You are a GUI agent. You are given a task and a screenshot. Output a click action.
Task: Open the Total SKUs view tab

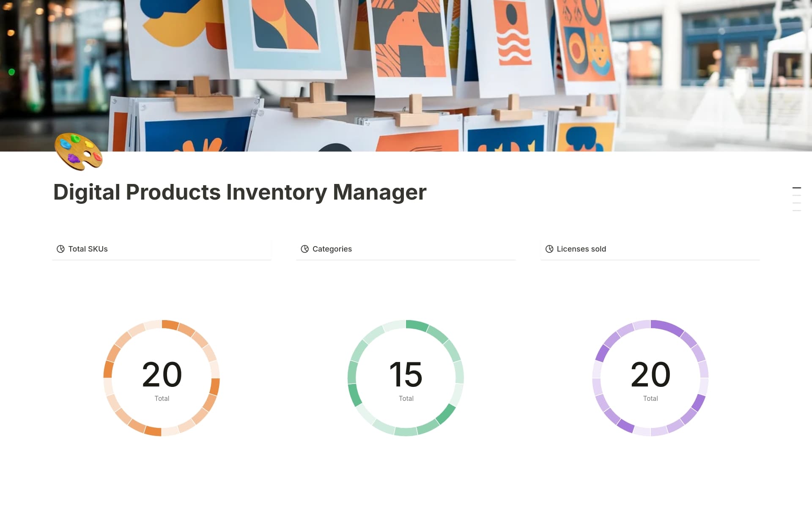[88, 249]
